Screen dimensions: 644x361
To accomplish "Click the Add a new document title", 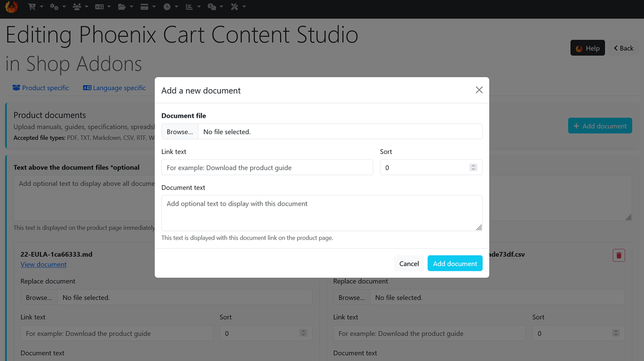I will [x=201, y=91].
